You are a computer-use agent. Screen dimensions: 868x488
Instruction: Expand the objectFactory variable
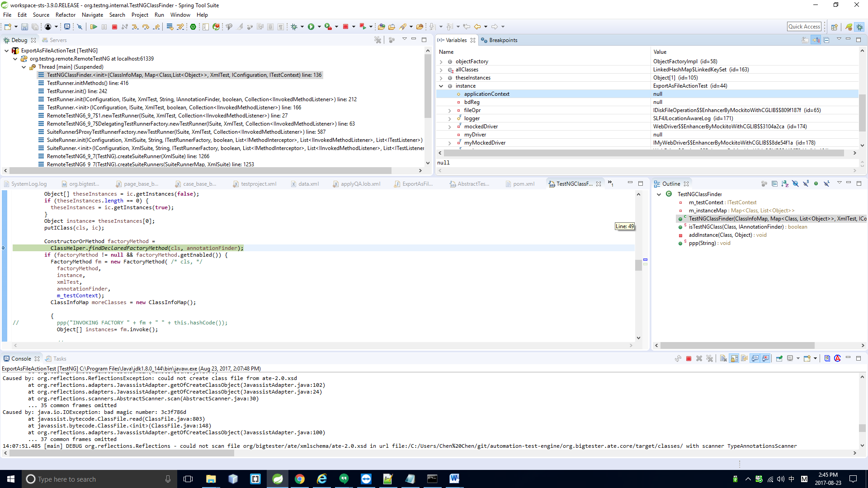point(441,62)
